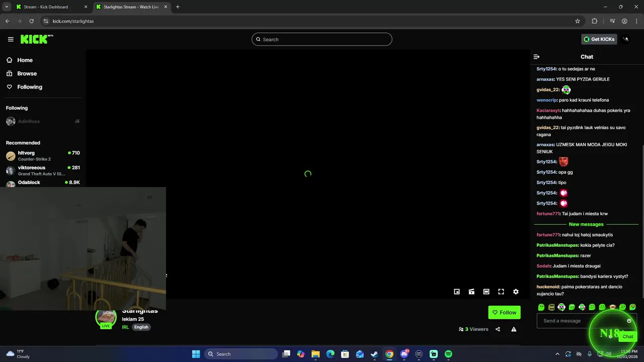Click username Kaciarasyt in chat

pos(548,111)
